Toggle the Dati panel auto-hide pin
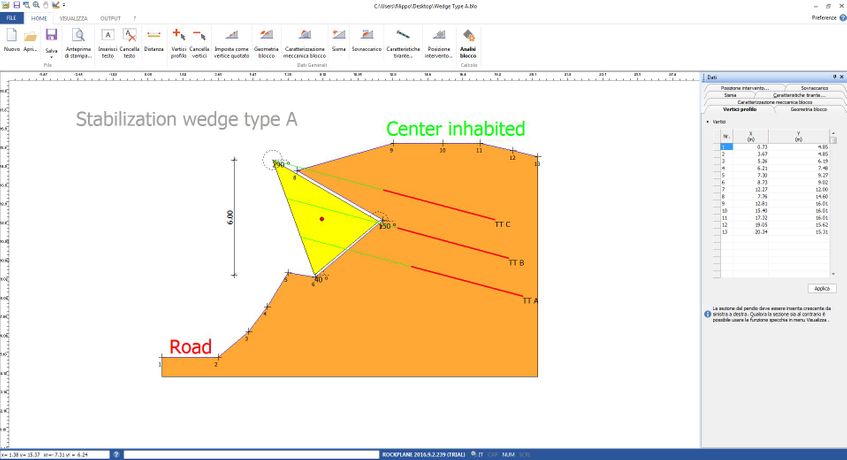The height and width of the screenshot is (460, 847). pos(832,77)
